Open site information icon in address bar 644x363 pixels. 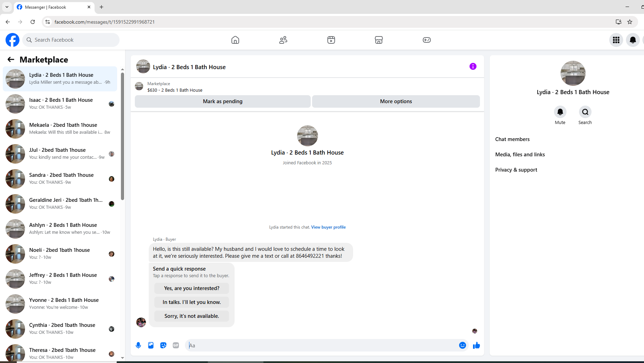(48, 22)
